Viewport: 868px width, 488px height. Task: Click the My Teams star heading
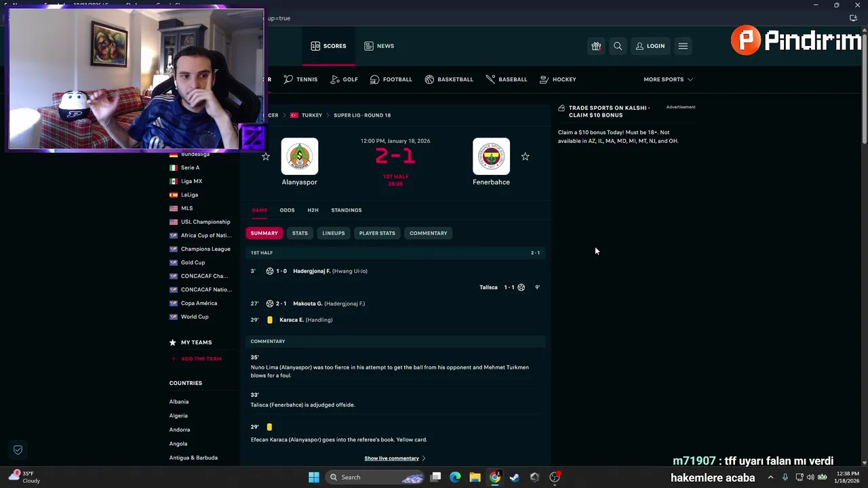coord(191,342)
